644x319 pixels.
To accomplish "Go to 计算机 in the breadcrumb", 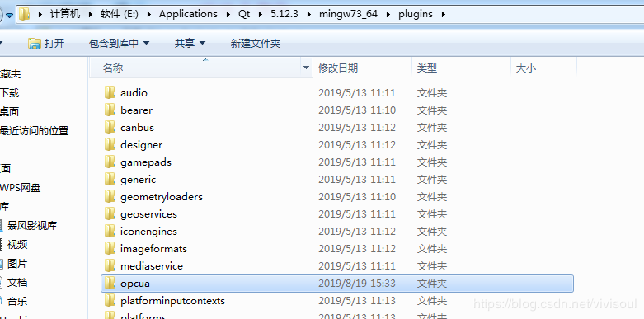I will 65,14.
